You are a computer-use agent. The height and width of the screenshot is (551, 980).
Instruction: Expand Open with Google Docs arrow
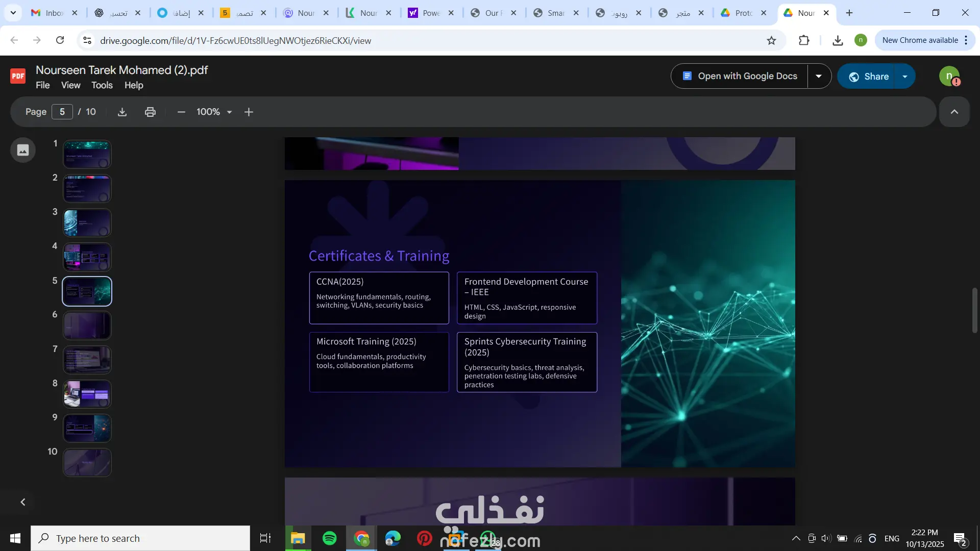click(x=819, y=76)
